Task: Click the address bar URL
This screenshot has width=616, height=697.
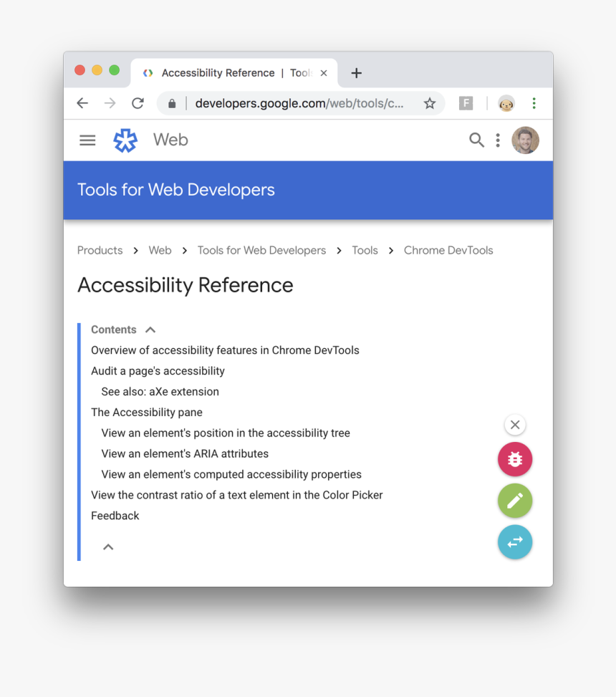Action: pos(299,103)
